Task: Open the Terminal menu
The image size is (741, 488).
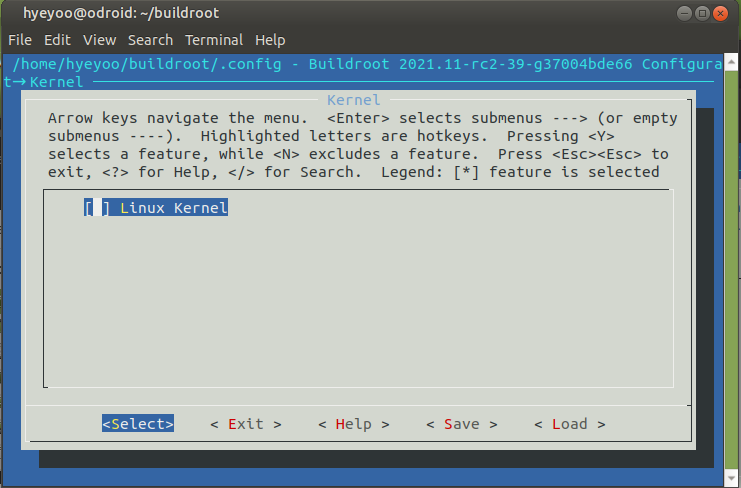Action: [214, 40]
